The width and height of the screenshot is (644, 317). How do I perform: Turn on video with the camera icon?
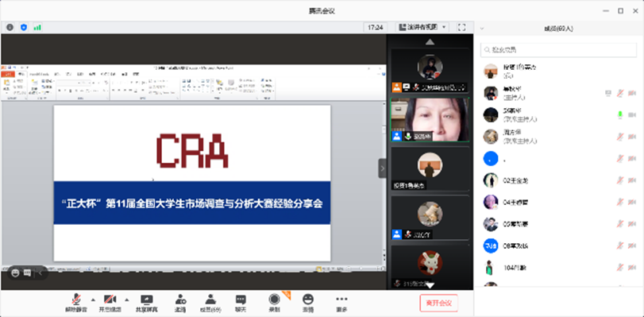[x=110, y=303]
